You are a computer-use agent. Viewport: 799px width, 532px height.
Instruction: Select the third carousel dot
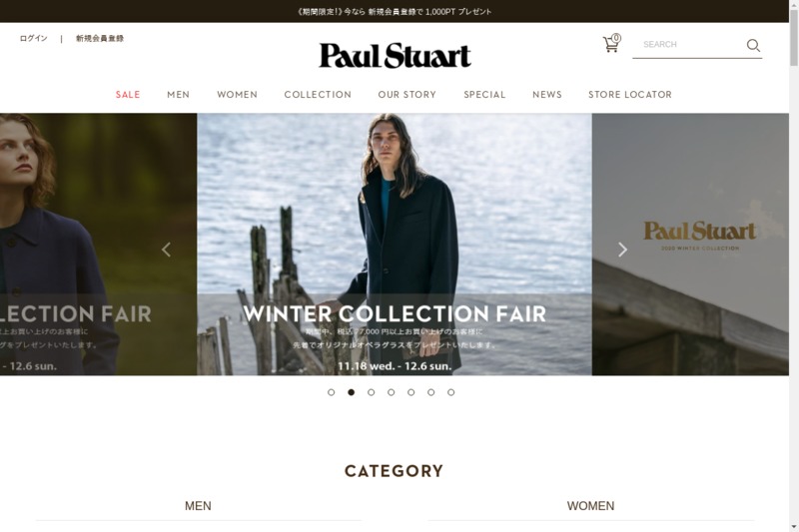(371, 392)
